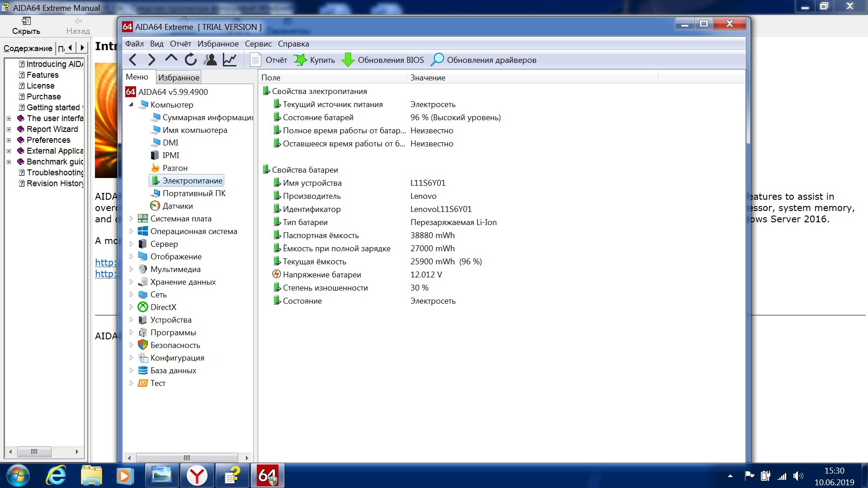Click volume speaker icon in system tray

tap(798, 476)
